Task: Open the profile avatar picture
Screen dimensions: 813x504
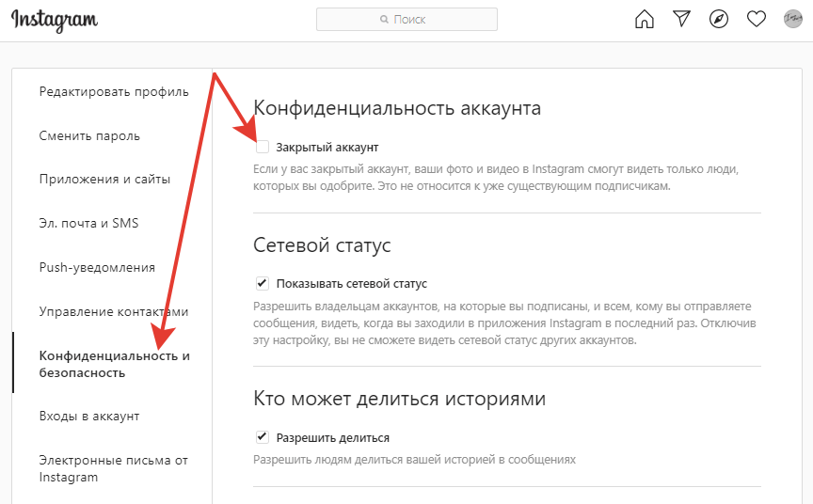Action: coord(793,19)
